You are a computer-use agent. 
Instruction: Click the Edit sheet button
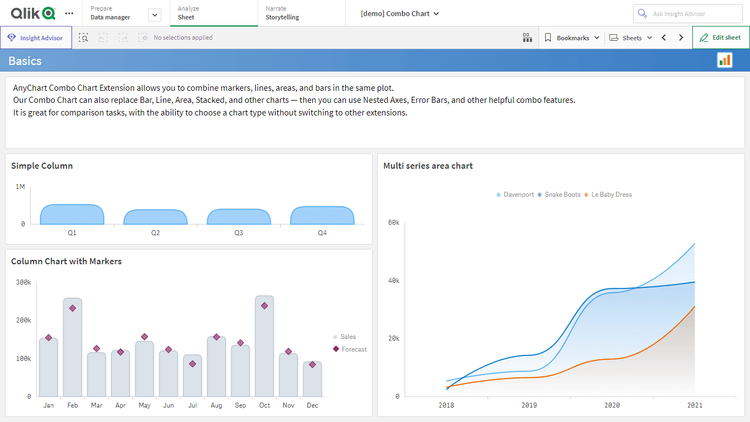click(x=720, y=37)
